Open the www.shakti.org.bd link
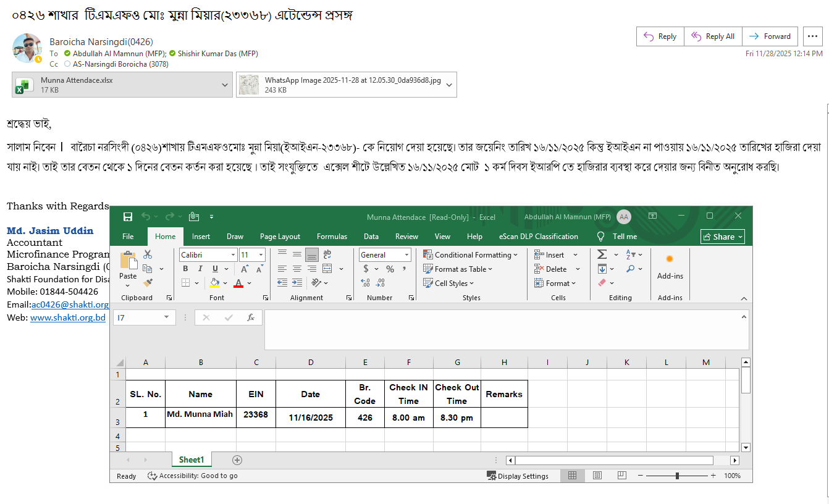The width and height of the screenshot is (829, 504). click(x=68, y=317)
